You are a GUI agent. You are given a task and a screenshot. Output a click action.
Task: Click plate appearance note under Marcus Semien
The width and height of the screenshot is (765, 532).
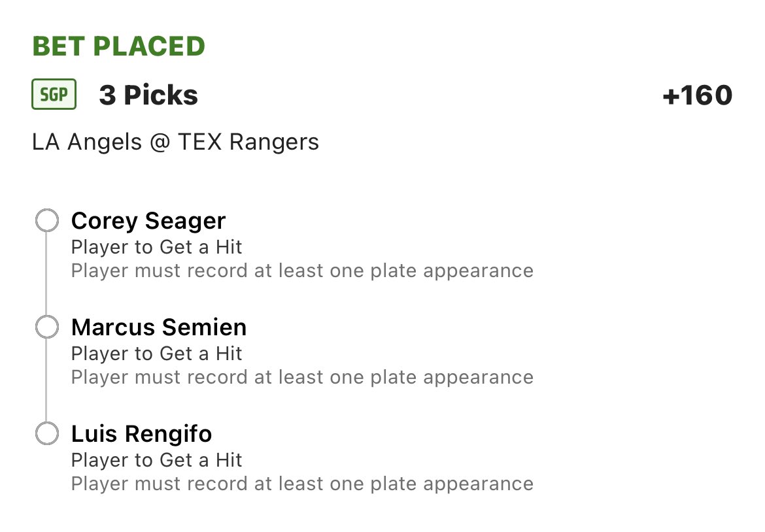point(303,377)
